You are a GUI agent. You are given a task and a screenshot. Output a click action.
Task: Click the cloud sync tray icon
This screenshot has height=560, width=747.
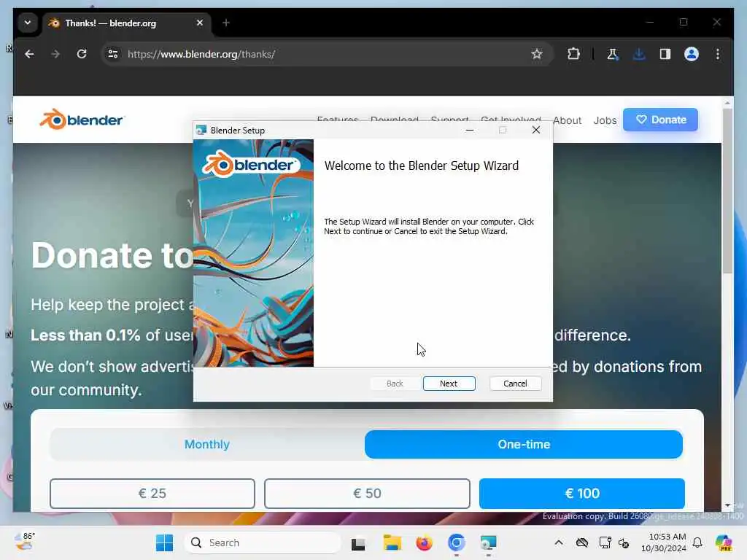click(581, 542)
